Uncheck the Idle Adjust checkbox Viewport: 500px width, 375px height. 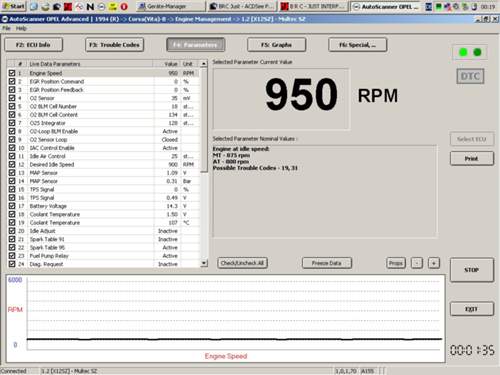point(12,231)
